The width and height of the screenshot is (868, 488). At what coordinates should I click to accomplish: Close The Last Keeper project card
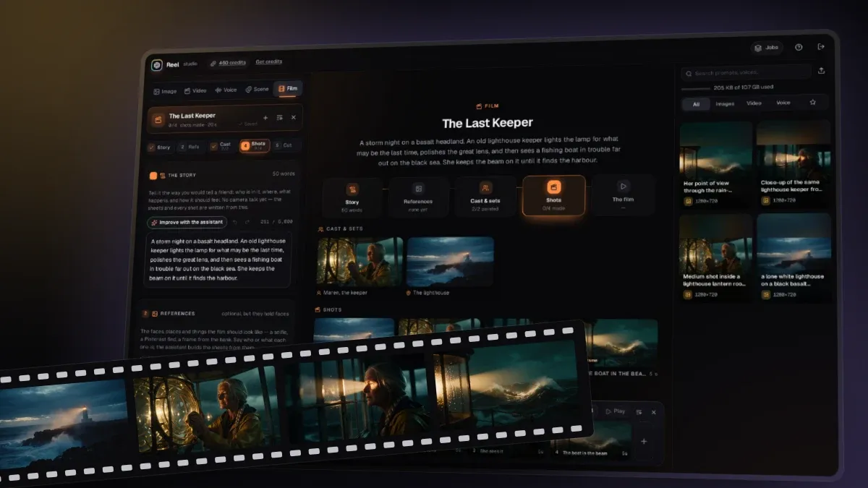click(x=293, y=117)
